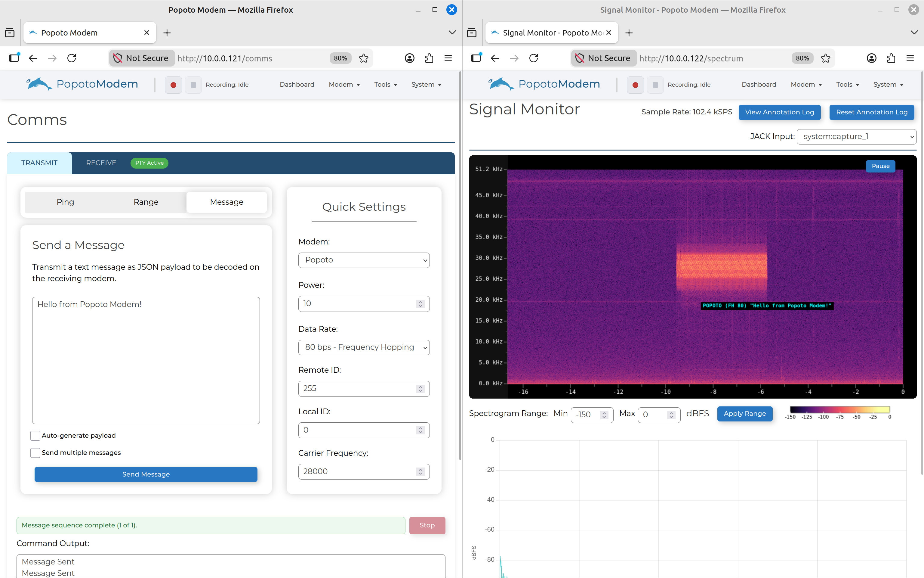The image size is (924, 578).
Task: Open View Annotation Log
Action: coord(779,112)
